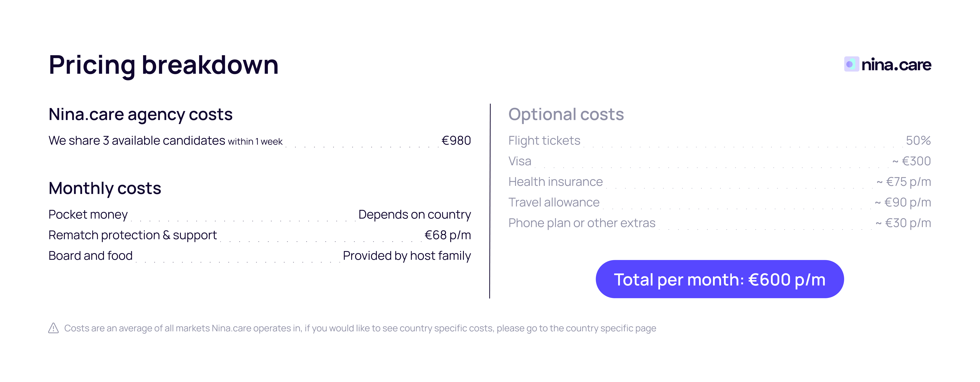
Task: Click the Monthly costs heading
Action: [x=105, y=188]
